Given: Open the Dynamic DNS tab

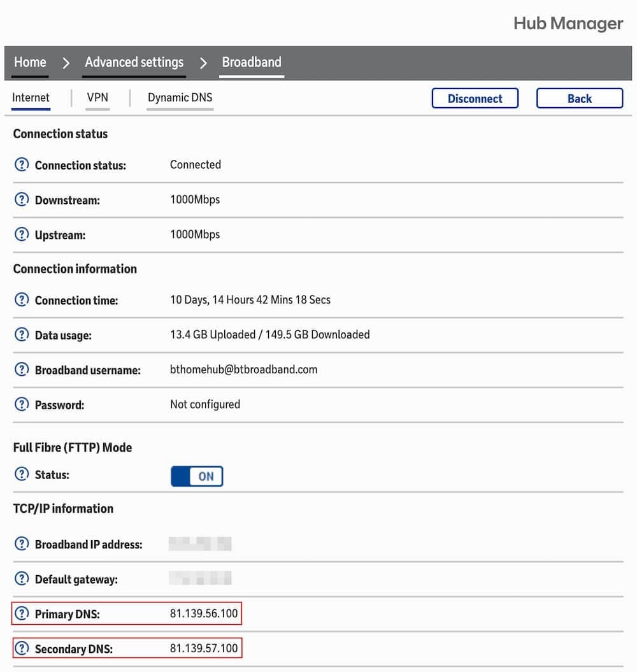Looking at the screenshot, I should click(x=180, y=97).
